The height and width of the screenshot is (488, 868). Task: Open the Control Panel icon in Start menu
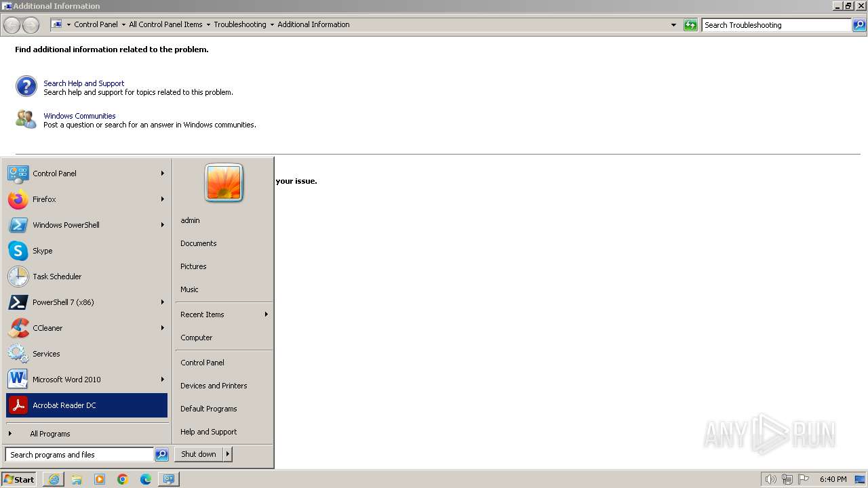[18, 174]
